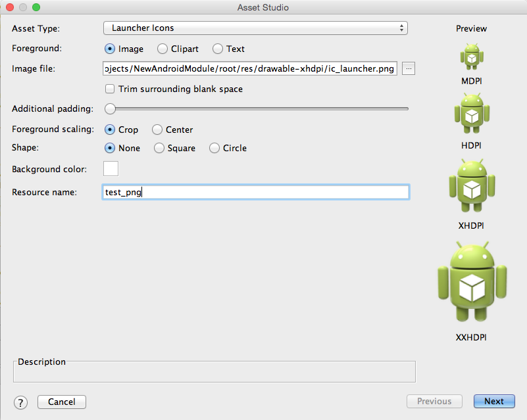
Task: Select the None shape option
Action: (110, 148)
